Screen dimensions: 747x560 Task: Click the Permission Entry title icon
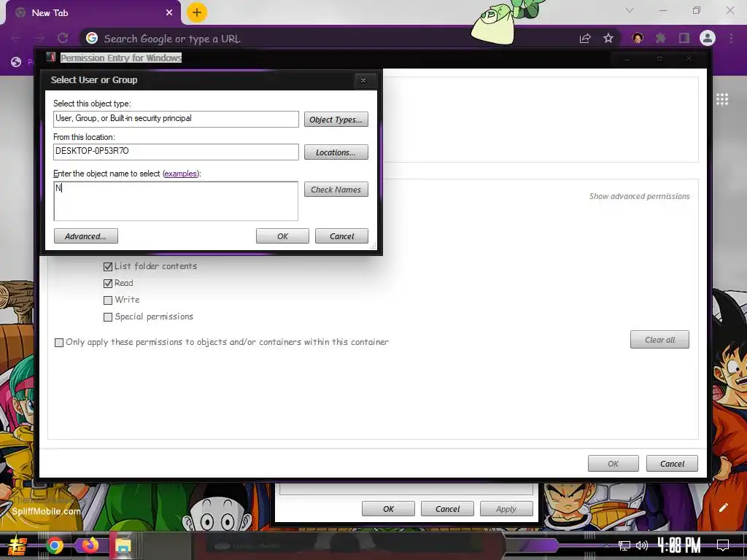point(51,58)
